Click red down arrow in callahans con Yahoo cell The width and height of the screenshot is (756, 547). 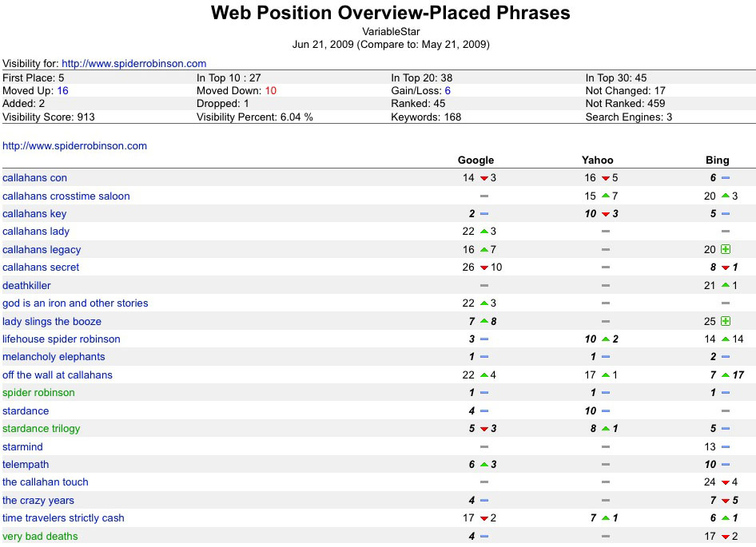pos(606,178)
